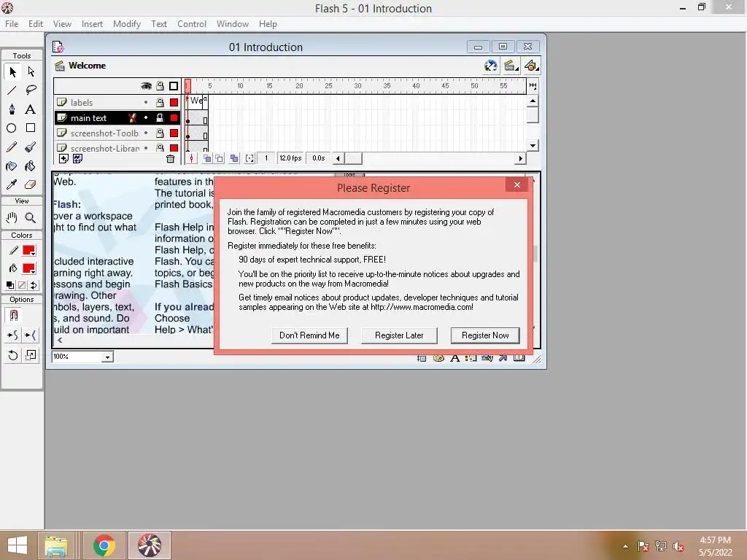Click the Scale option button
Screen dimensions: 747x560
(x=31, y=355)
